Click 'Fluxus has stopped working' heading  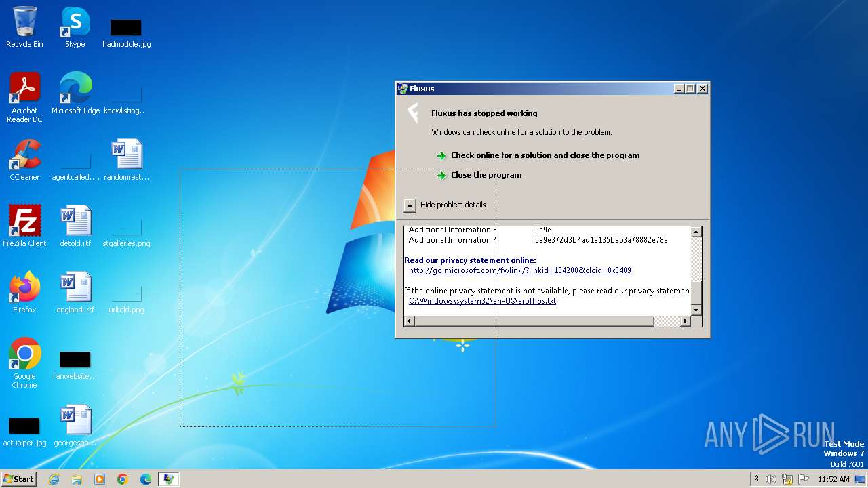[x=484, y=113]
